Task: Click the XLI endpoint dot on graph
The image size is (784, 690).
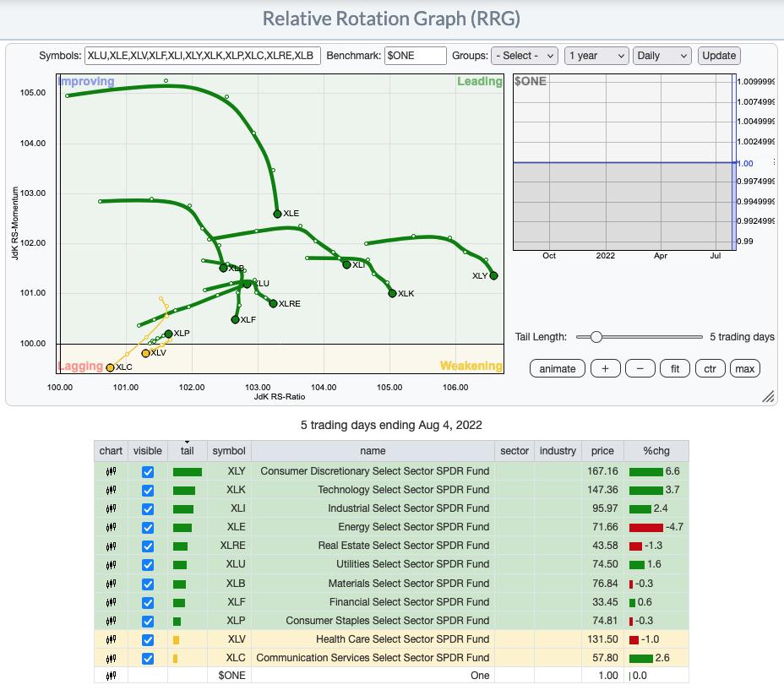Action: [x=346, y=264]
